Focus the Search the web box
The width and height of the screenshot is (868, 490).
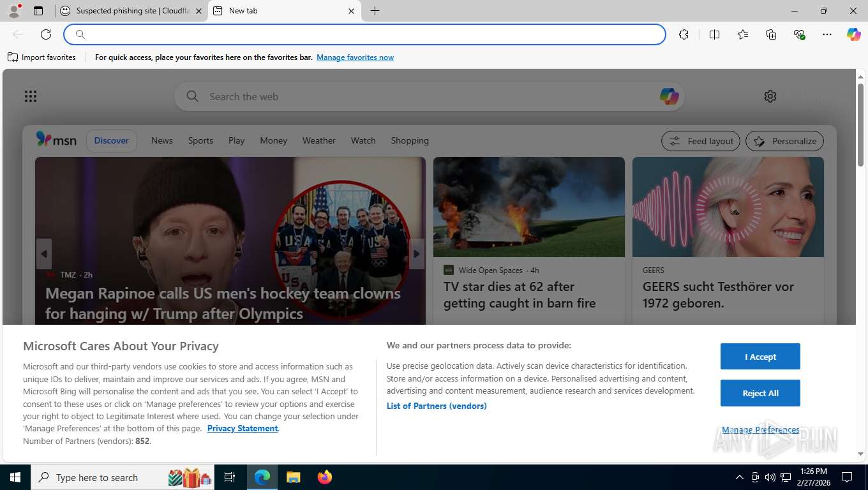429,96
